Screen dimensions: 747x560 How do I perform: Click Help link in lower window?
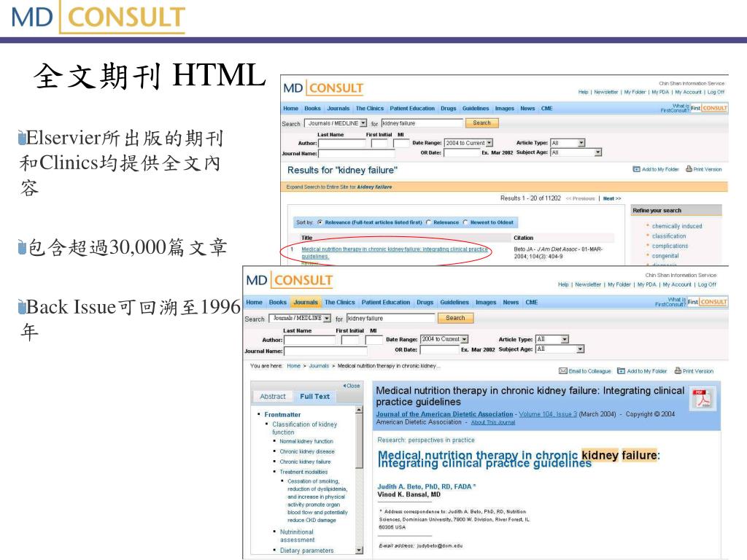(x=563, y=285)
